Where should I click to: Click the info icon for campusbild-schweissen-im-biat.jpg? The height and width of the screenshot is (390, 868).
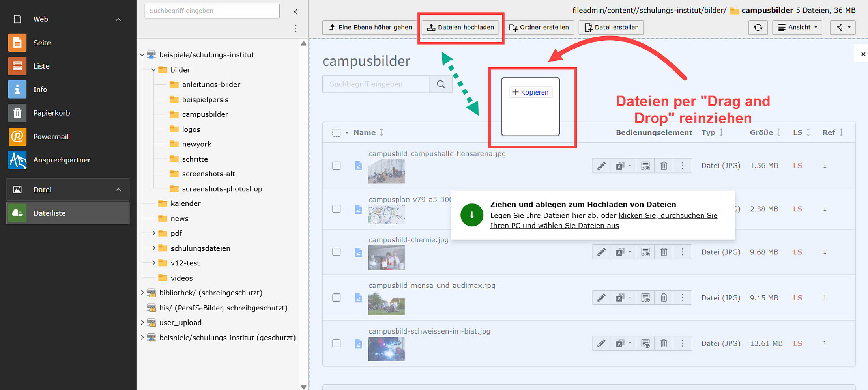click(645, 344)
